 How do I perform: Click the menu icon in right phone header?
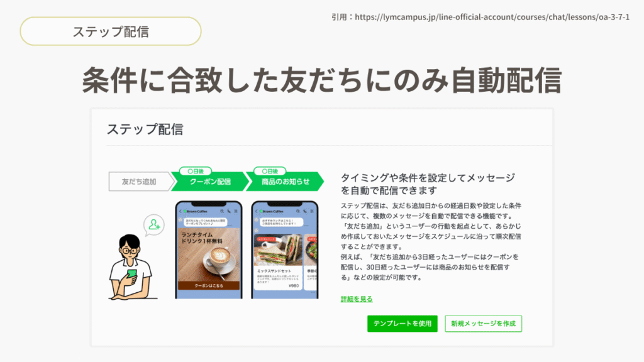[x=312, y=211]
